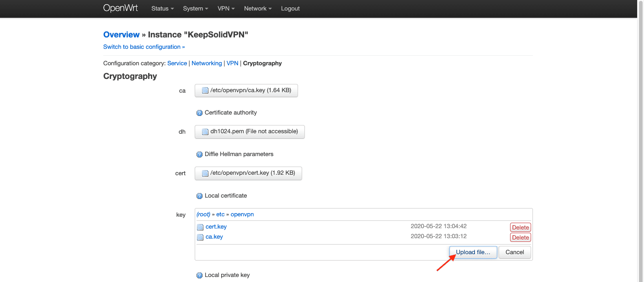Screen dimensions: 644x282
Task: Open the dh1024.pem file selector button
Action: point(250,132)
